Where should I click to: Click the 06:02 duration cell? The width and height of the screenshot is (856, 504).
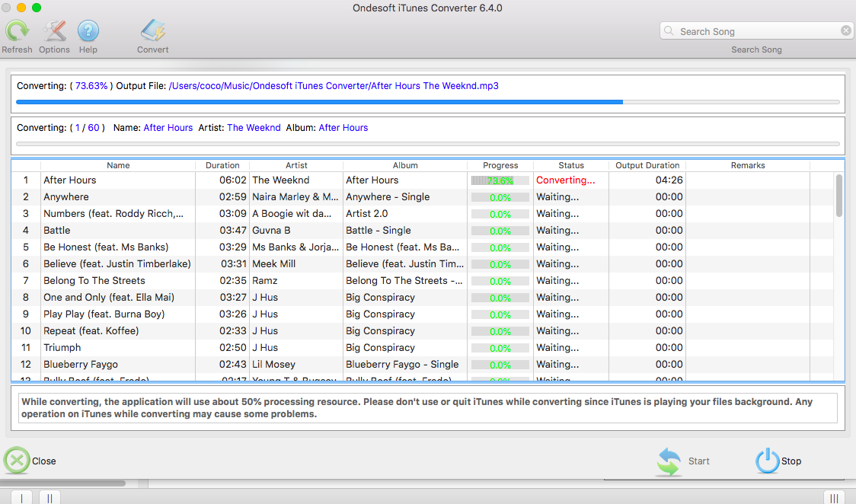[233, 180]
